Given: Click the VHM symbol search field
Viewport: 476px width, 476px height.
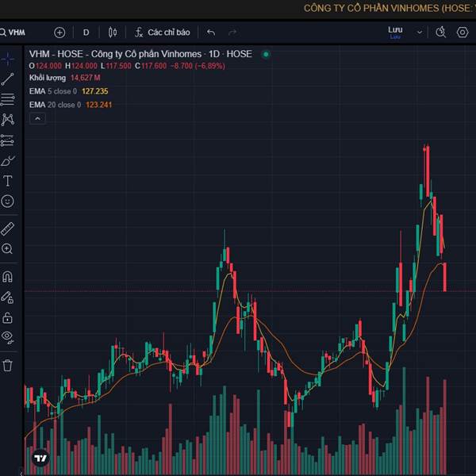Looking at the screenshot, I should [x=13, y=33].
